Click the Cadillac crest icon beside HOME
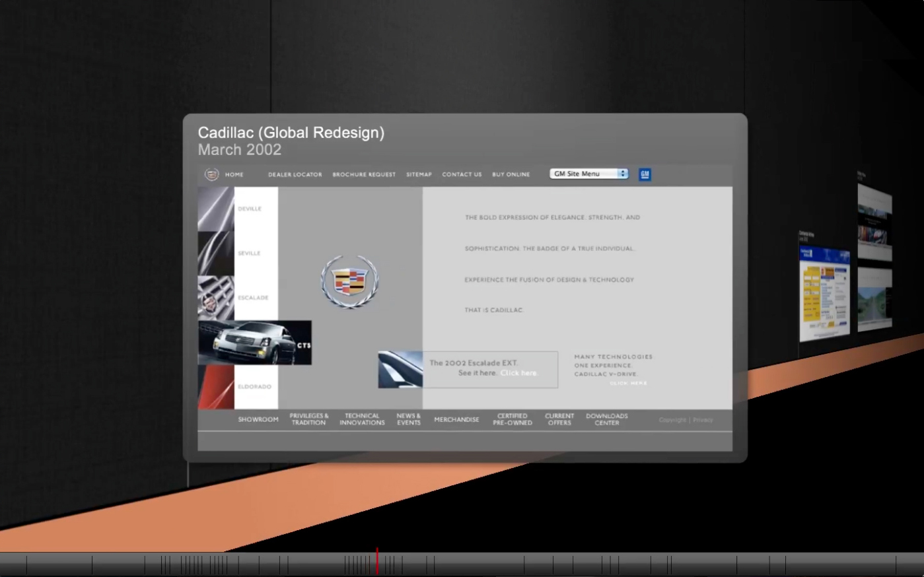 tap(211, 174)
